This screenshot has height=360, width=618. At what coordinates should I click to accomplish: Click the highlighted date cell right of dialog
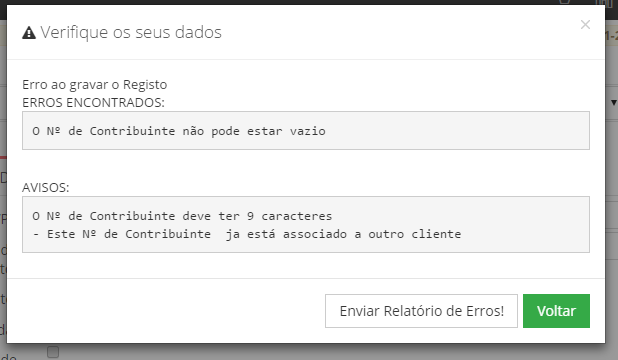pos(612,35)
